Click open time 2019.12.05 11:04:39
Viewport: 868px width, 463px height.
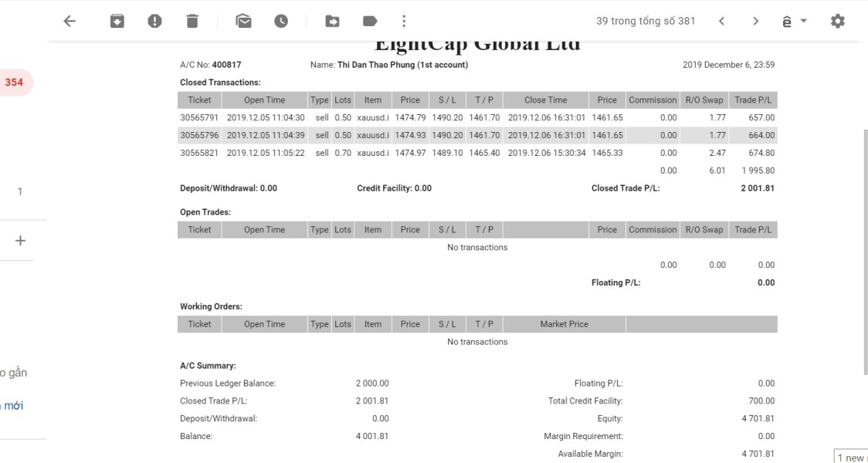[266, 135]
